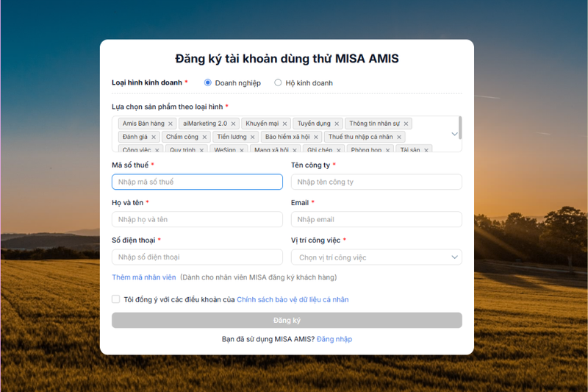
Task: Click the Tiền lương product tag
Action: [235, 137]
